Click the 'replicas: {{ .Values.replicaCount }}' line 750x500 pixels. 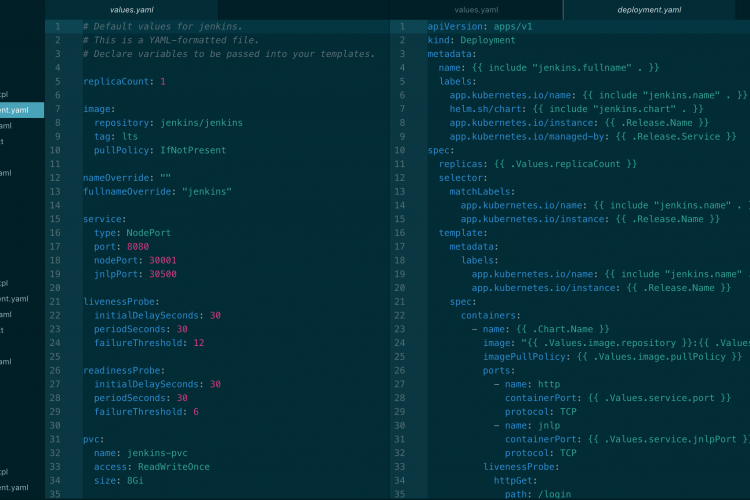coord(538,164)
